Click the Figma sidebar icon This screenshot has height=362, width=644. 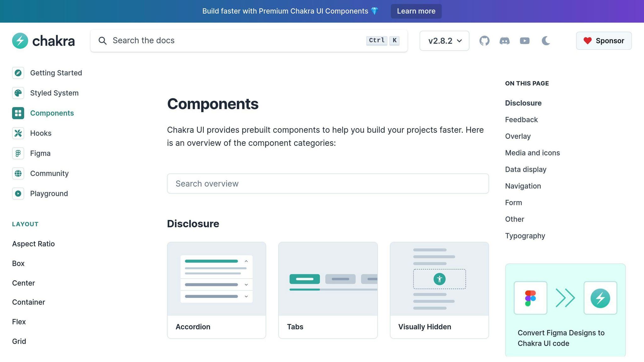coord(18,153)
